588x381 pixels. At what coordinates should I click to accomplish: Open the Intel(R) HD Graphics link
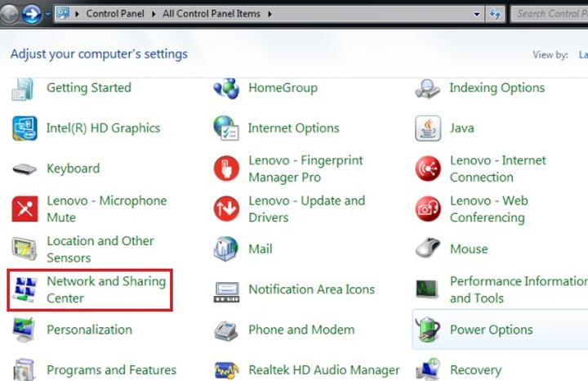point(103,128)
